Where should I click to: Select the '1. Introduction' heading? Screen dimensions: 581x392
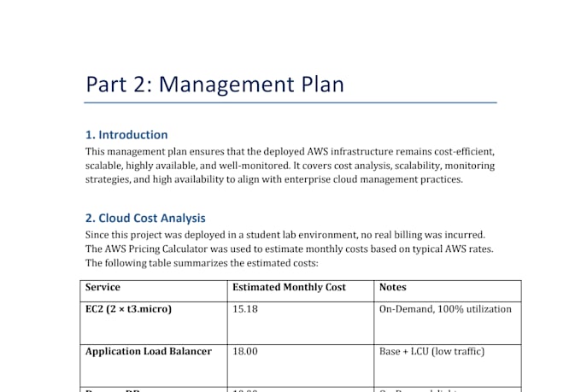pyautogui.click(x=126, y=135)
